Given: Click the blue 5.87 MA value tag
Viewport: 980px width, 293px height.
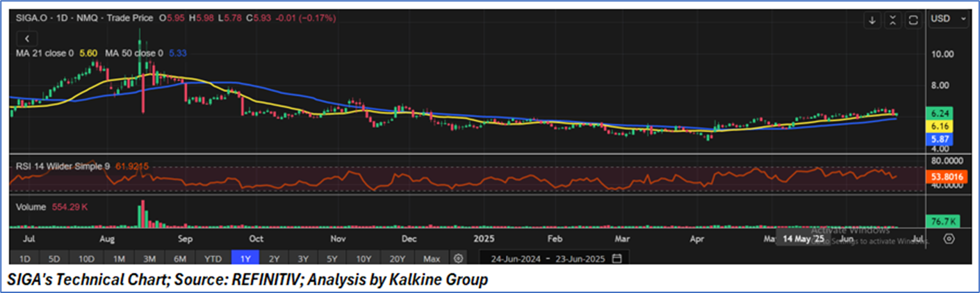Looking at the screenshot, I should pyautogui.click(x=940, y=139).
